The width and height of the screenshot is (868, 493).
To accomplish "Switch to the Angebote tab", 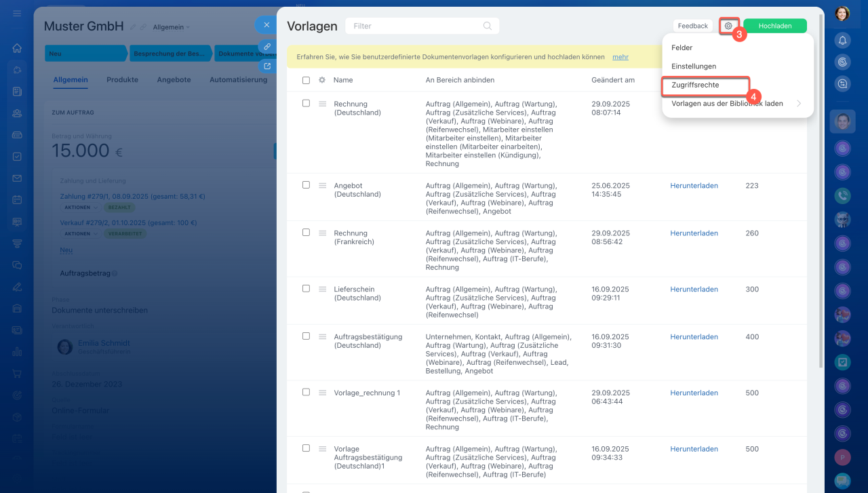I will click(174, 80).
